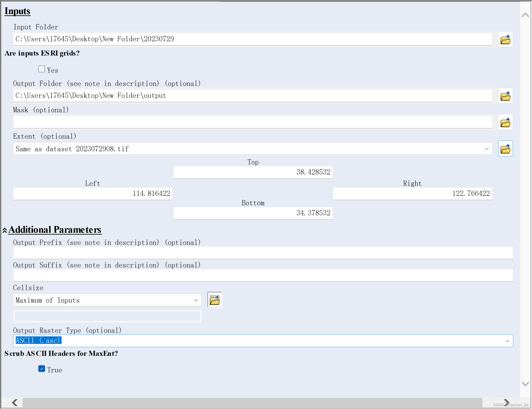This screenshot has width=532, height=409.
Task: Click the Additional Parameters heading text
Action: pyautogui.click(x=55, y=230)
